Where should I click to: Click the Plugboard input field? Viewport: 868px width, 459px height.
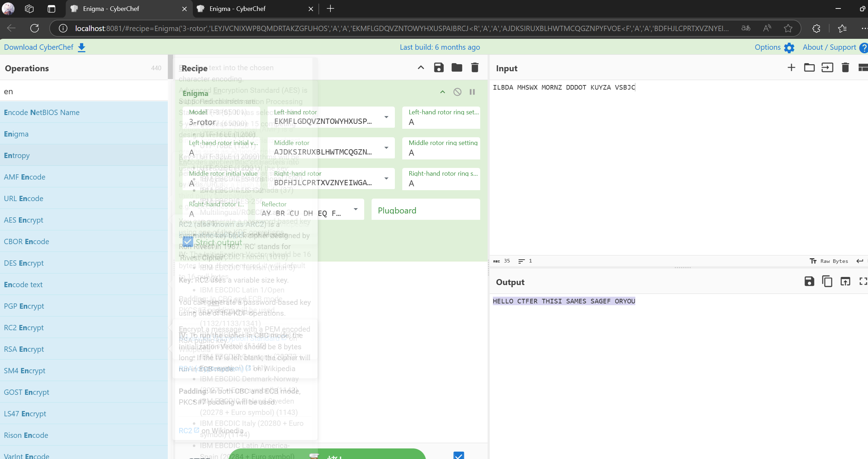[x=426, y=210]
